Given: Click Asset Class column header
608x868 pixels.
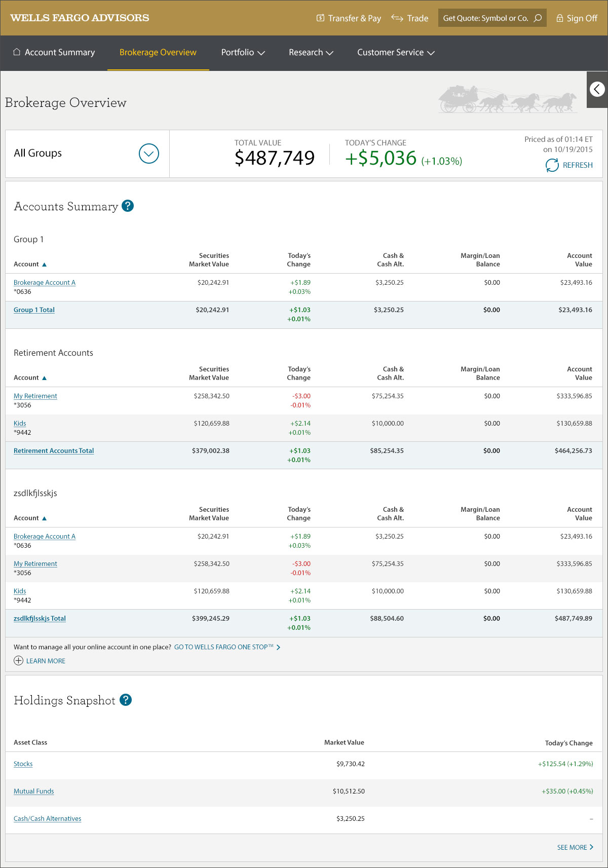Looking at the screenshot, I should (x=30, y=743).
